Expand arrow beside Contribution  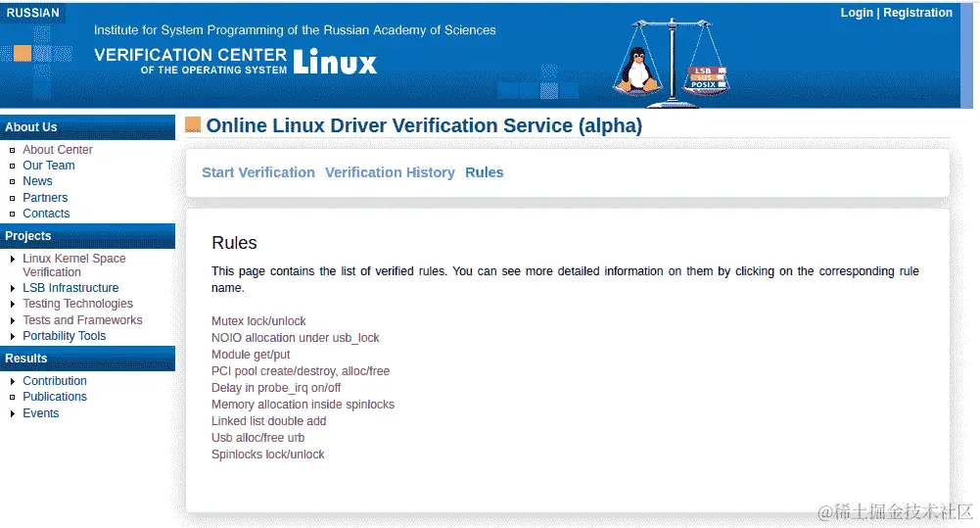(x=13, y=381)
